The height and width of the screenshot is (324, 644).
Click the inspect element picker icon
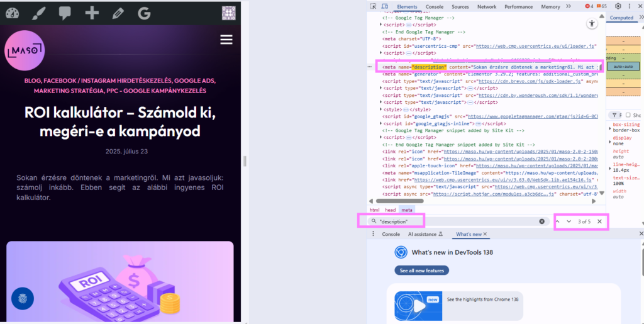(x=373, y=6)
